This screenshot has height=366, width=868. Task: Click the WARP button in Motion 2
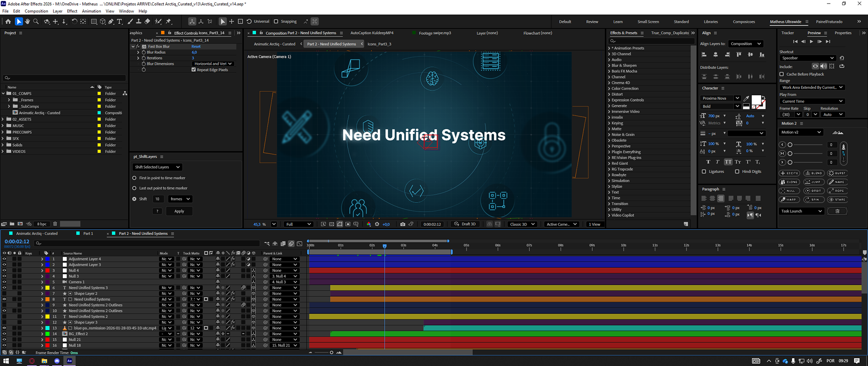[790, 199]
